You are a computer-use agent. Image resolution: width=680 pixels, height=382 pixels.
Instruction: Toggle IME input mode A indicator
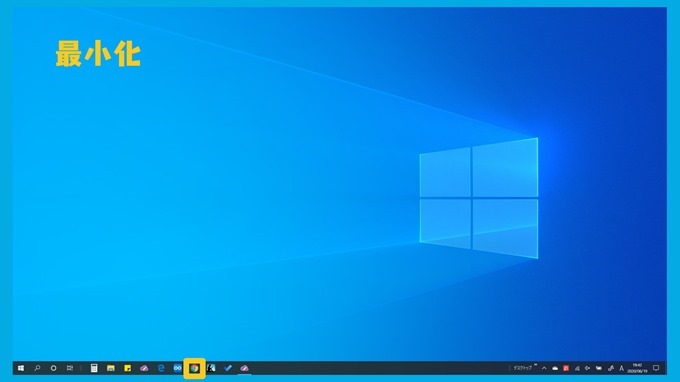click(621, 368)
